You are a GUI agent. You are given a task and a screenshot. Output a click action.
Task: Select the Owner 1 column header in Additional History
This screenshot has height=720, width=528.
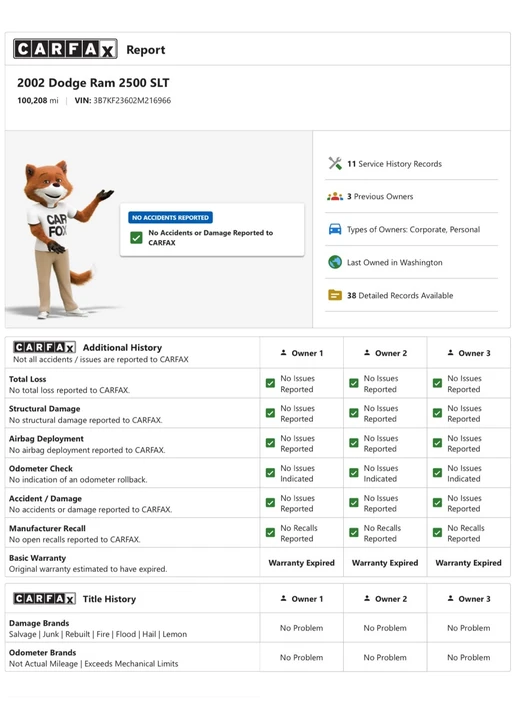pyautogui.click(x=302, y=353)
